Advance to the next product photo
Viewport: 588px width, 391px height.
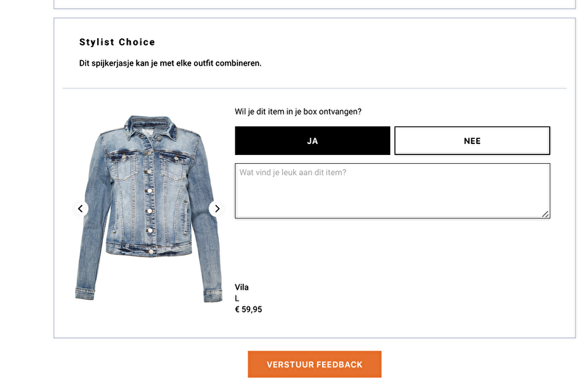point(217,209)
